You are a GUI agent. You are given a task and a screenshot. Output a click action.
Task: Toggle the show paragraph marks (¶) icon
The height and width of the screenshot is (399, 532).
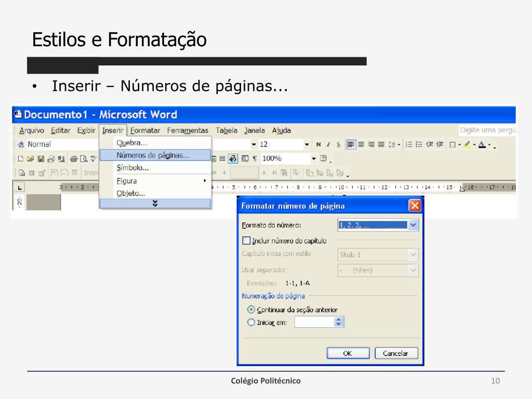(255, 158)
